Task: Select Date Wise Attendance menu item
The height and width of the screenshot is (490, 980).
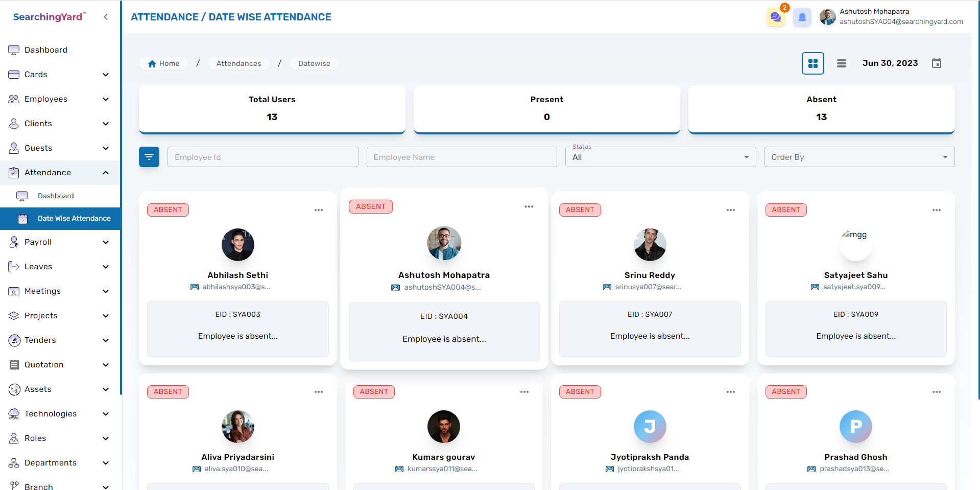Action: tap(74, 219)
